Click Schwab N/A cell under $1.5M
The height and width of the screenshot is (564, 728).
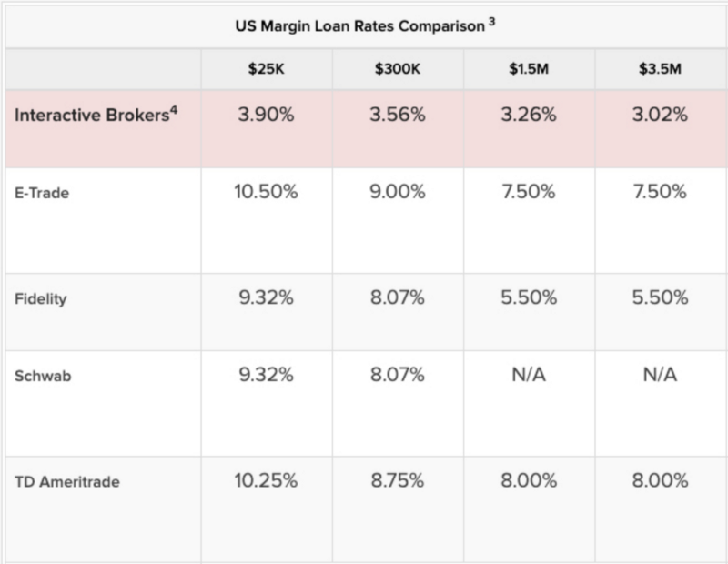[x=529, y=376]
